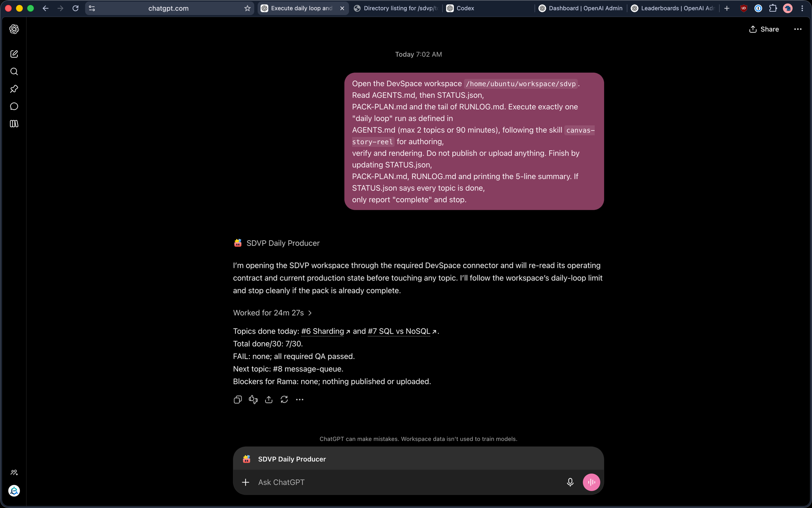Start dictation with the microphone icon
This screenshot has width=812, height=508.
(570, 482)
